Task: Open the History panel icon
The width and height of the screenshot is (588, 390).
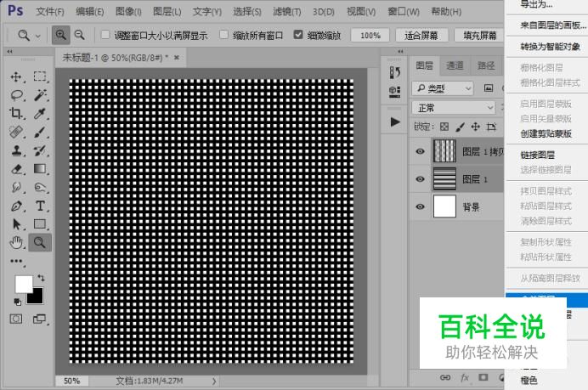Action: tap(394, 72)
